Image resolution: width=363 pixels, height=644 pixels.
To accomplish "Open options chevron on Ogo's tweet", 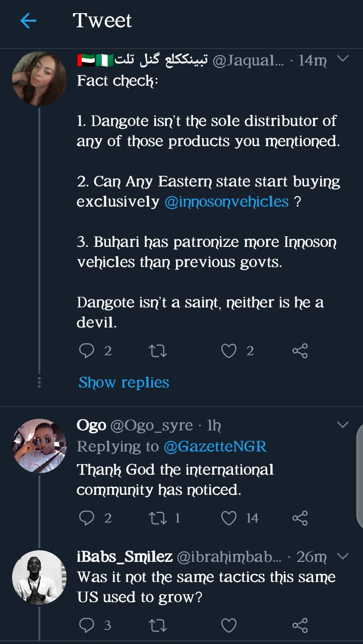I will point(343,425).
